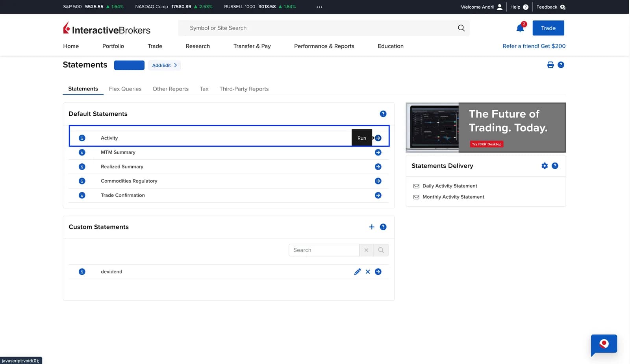
Task: Add a new custom statement
Action: point(372,227)
